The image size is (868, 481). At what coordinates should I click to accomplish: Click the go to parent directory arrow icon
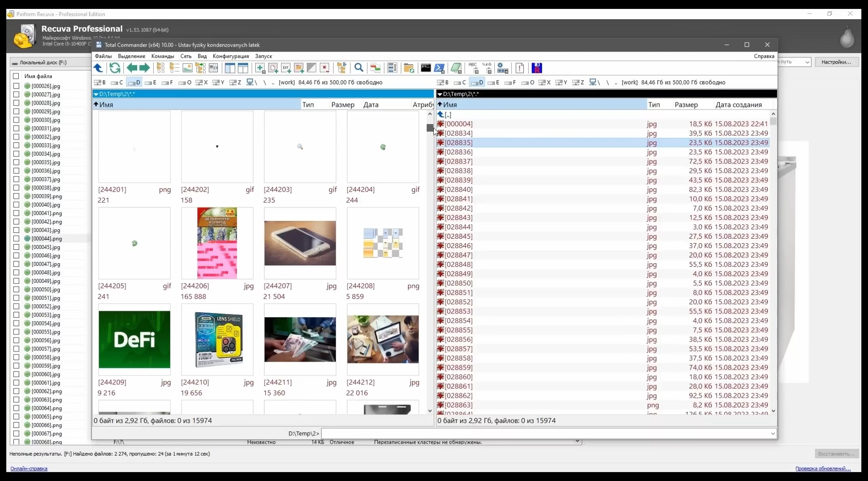pyautogui.click(x=98, y=68)
